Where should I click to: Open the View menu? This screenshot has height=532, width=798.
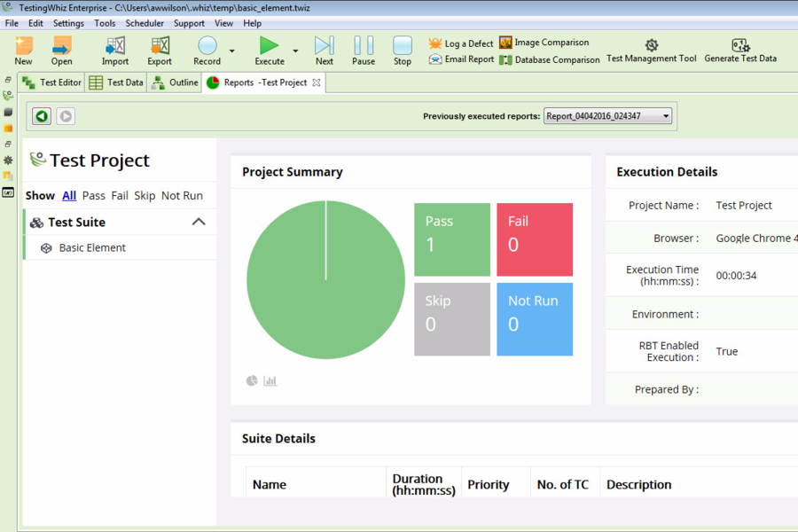[x=224, y=23]
